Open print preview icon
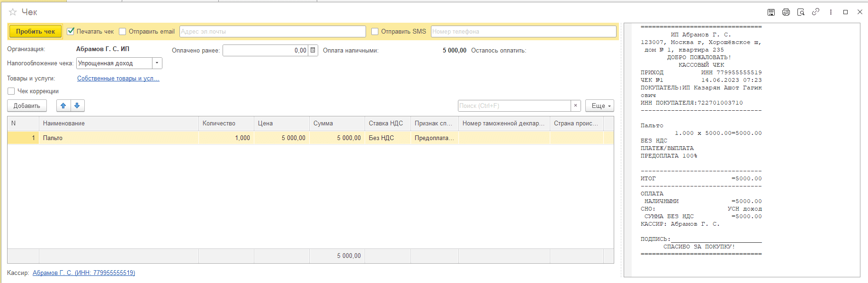Viewport: 868px width, 283px height. pos(801,12)
